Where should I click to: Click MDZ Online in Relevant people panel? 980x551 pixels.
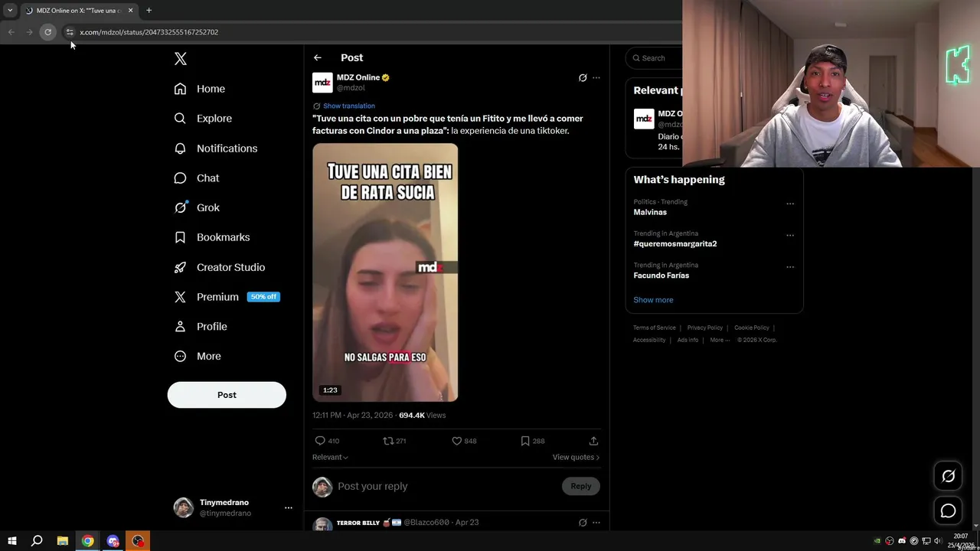(670, 113)
